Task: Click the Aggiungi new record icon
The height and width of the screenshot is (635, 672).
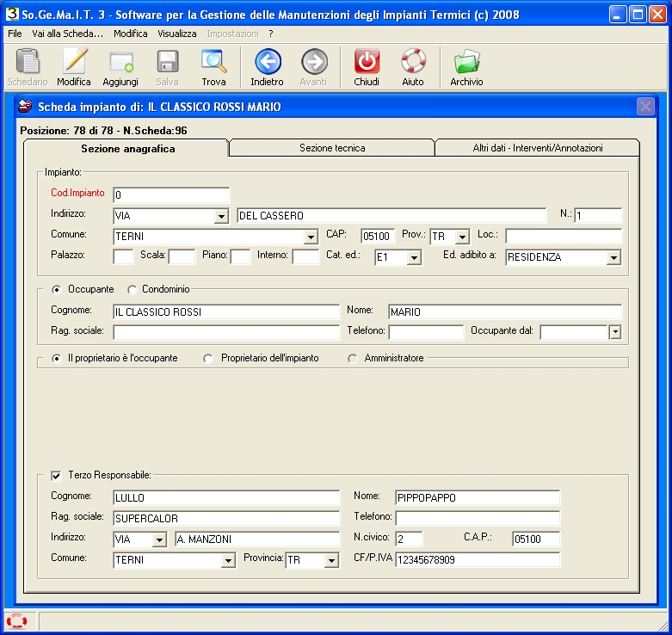Action: 120,62
